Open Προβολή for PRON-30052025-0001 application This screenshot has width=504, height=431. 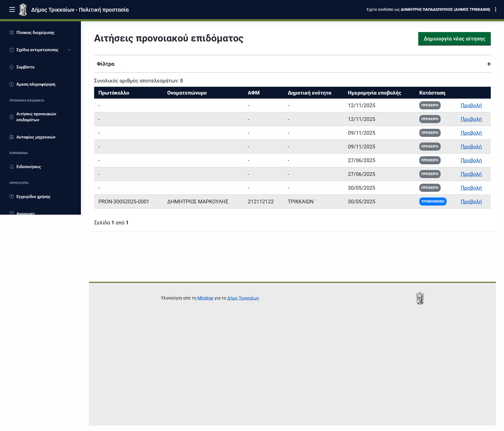click(471, 202)
